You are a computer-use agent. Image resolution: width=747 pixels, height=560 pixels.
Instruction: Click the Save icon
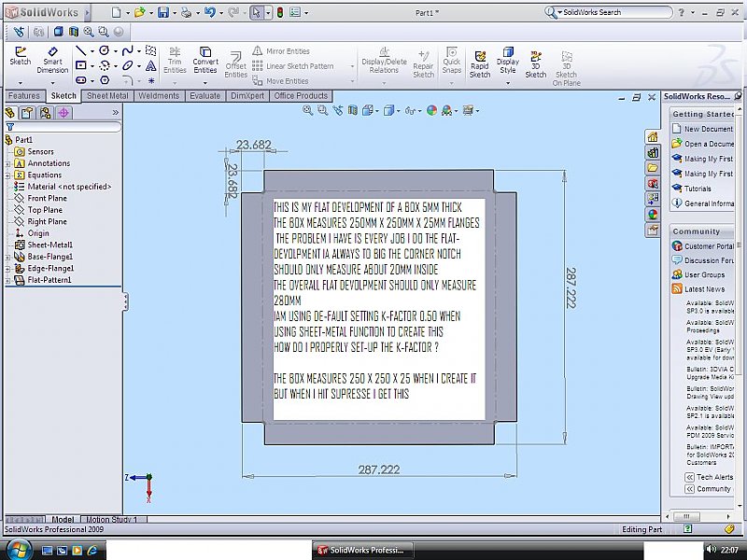tap(163, 12)
